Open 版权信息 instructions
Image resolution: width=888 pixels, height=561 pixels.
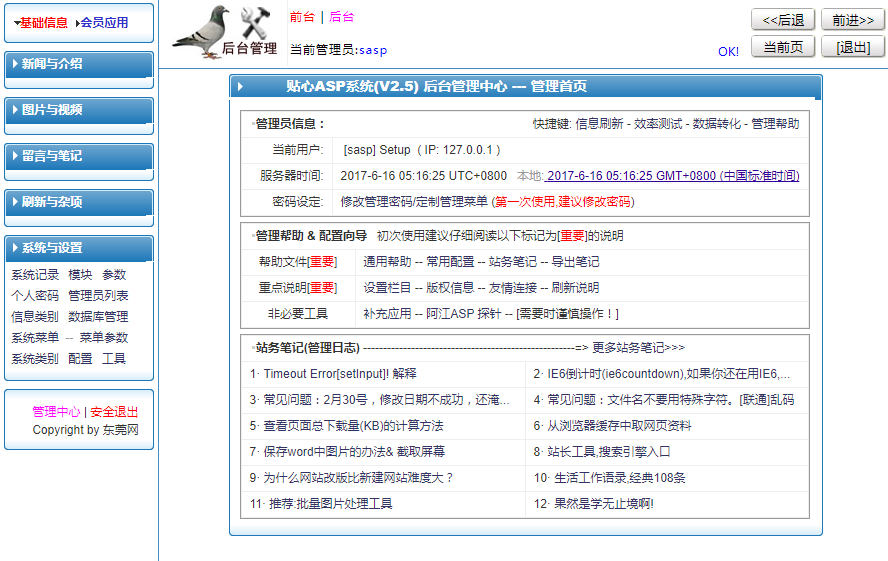click(x=450, y=288)
